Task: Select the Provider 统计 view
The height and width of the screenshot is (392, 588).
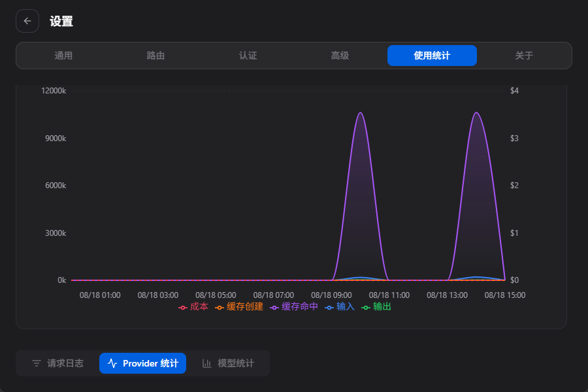Action: (142, 363)
